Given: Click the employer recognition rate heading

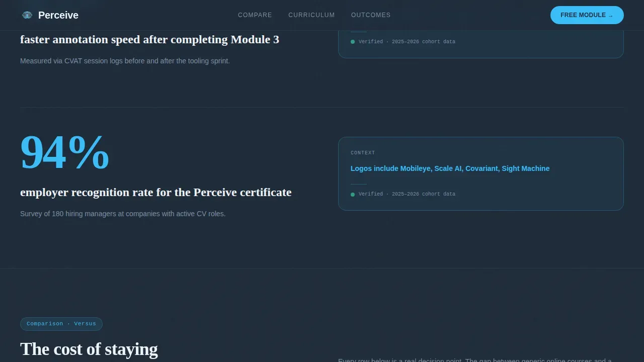Looking at the screenshot, I should tap(156, 192).
